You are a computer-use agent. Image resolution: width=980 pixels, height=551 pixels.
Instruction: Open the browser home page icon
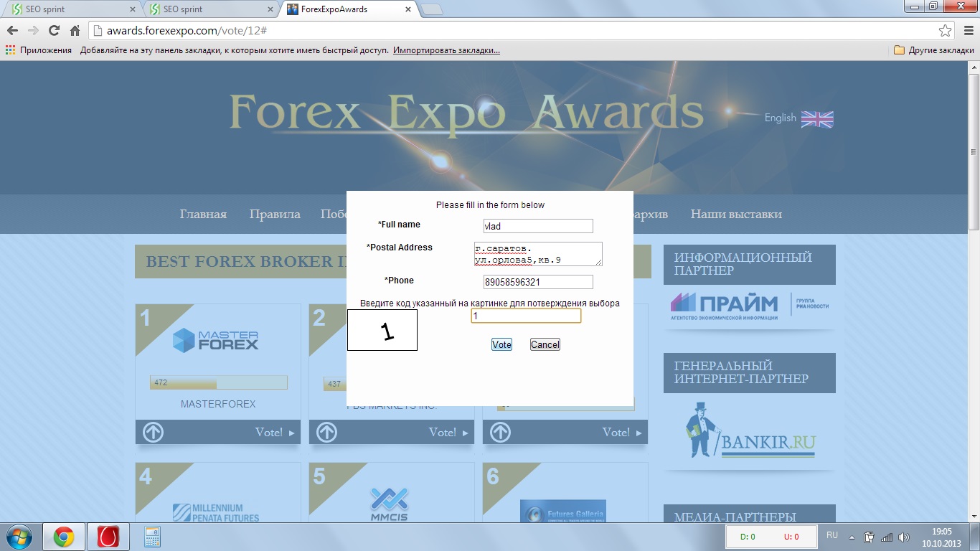pos(75,31)
